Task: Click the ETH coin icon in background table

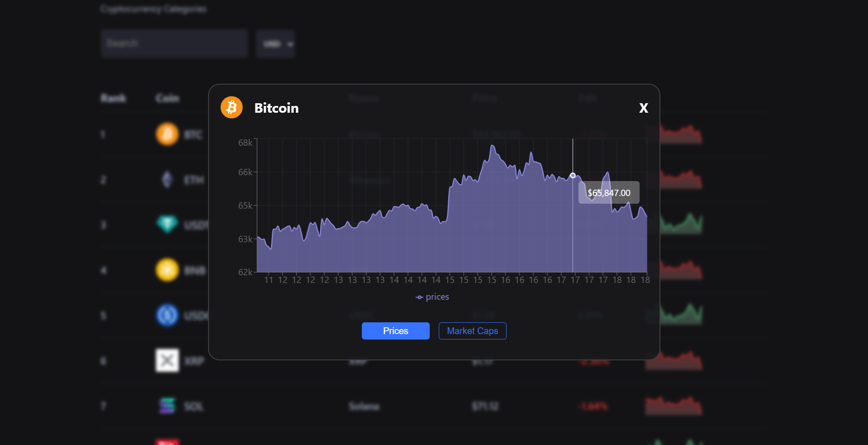Action: tap(167, 180)
